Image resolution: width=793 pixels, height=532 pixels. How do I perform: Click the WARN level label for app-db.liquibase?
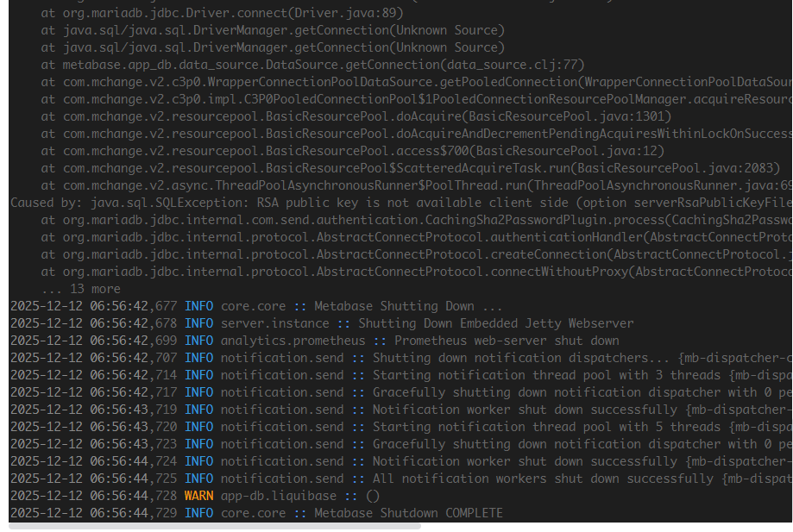tap(198, 496)
